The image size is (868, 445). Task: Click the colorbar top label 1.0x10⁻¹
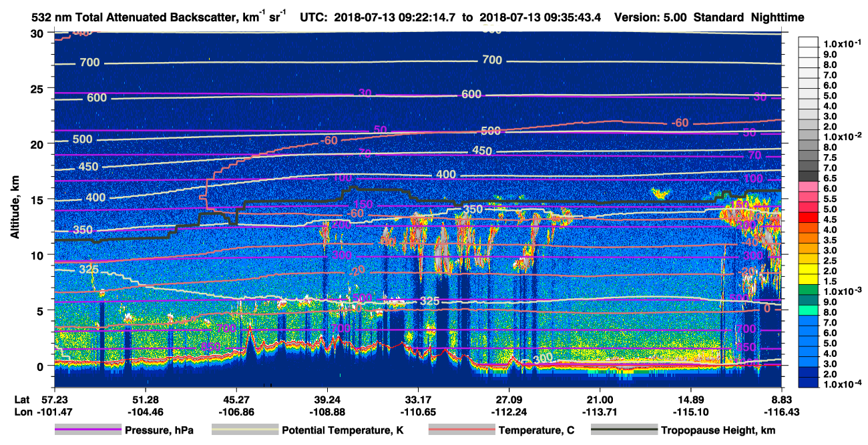pyautogui.click(x=843, y=43)
